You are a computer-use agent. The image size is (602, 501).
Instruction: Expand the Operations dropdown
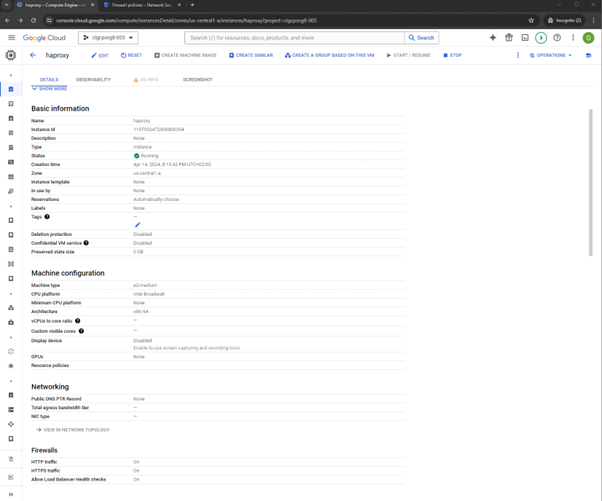[x=551, y=56]
